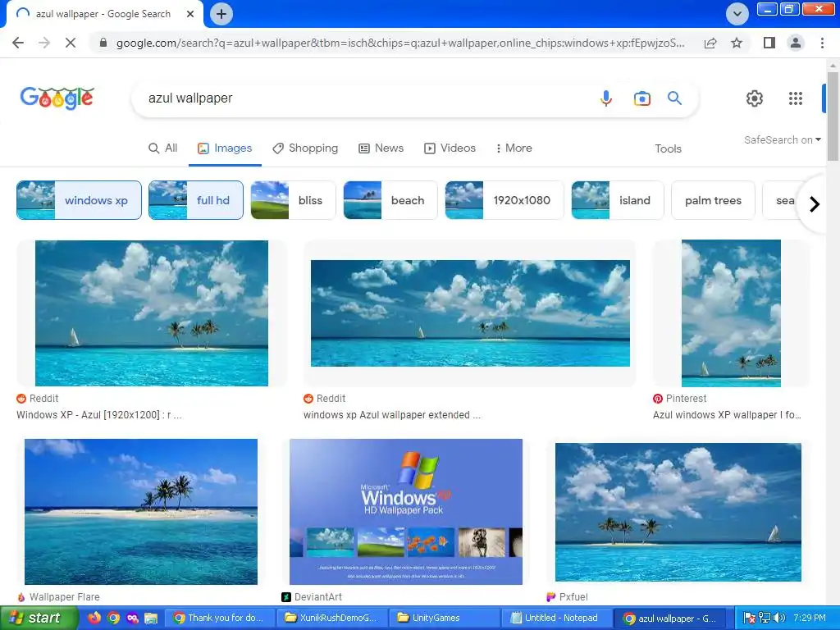Open the extended Azul wallpaper image
Viewport: 840px width, 630px height.
(470, 313)
